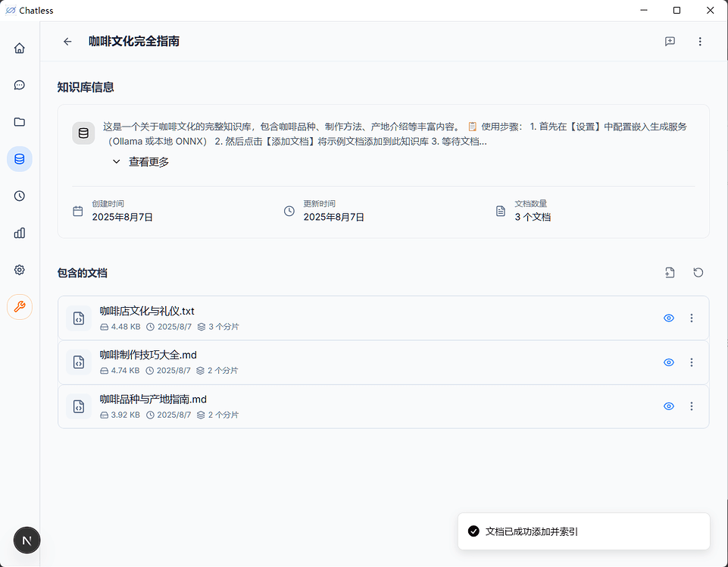Open the history clock sidebar icon
This screenshot has height=567, width=728.
(19, 196)
